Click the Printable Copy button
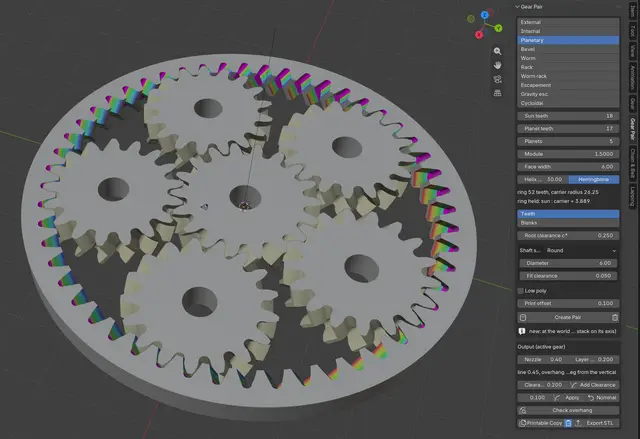Viewport: 640px width, 439px height. coord(541,423)
